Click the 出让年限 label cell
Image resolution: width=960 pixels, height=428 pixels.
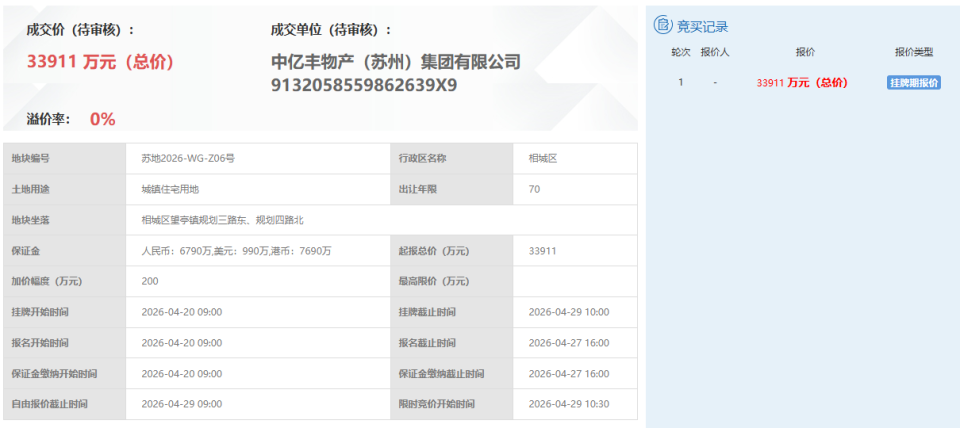(x=452, y=189)
